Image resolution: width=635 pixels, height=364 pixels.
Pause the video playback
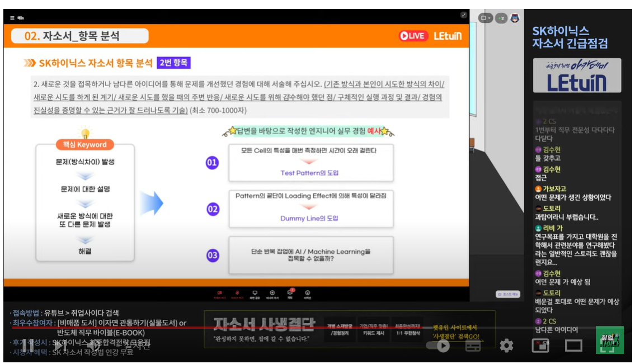click(x=27, y=346)
